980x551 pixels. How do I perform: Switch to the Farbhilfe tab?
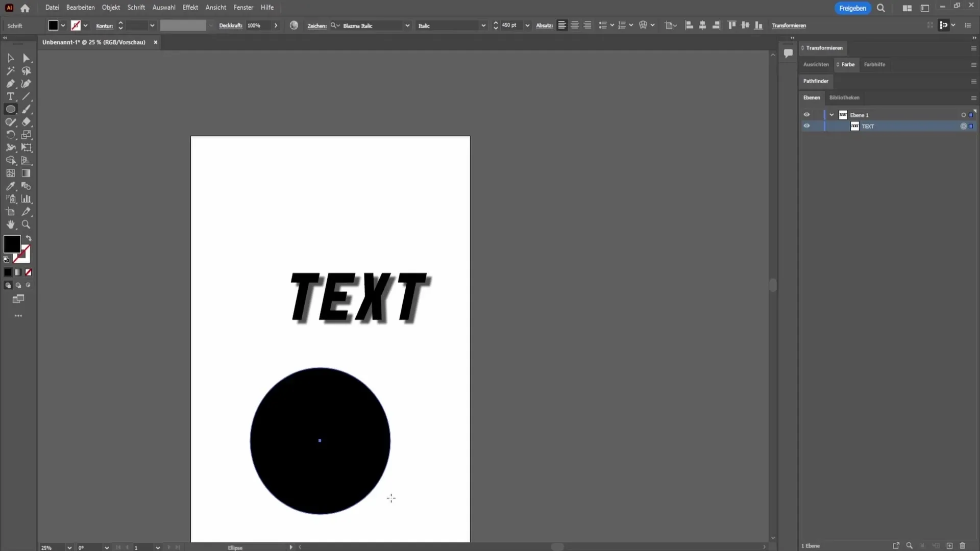[x=874, y=64]
